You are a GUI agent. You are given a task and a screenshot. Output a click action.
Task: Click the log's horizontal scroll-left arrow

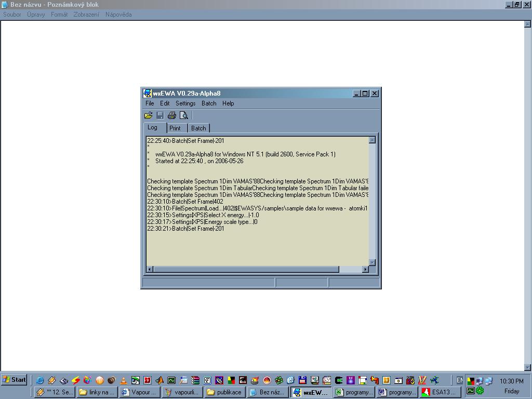[x=150, y=270]
